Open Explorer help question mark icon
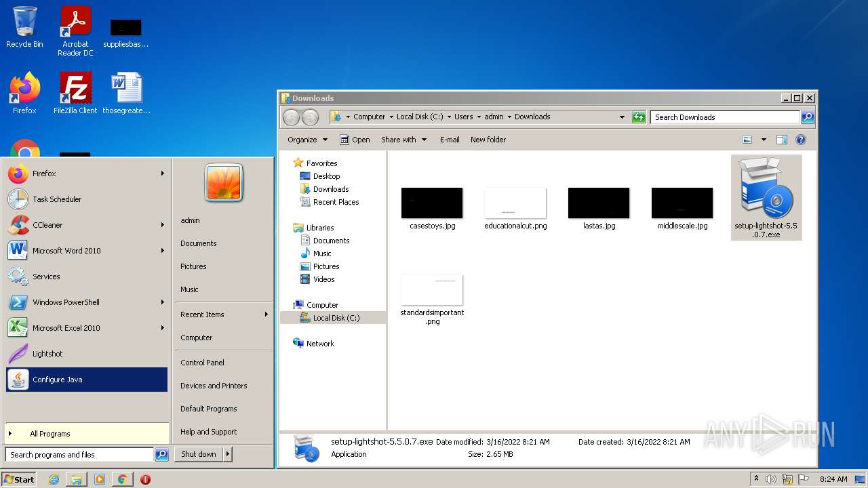 [x=801, y=140]
